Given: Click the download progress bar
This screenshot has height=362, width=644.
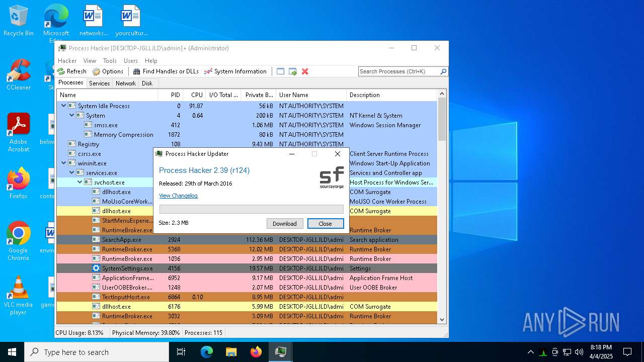Looking at the screenshot, I should [252, 209].
